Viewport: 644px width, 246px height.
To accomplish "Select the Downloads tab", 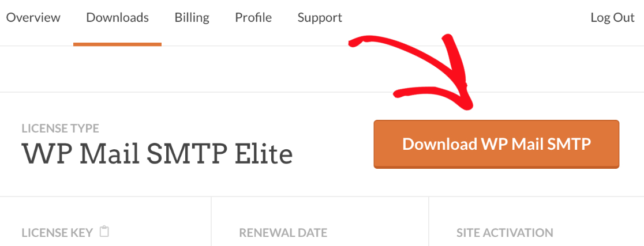I will pyautogui.click(x=118, y=18).
